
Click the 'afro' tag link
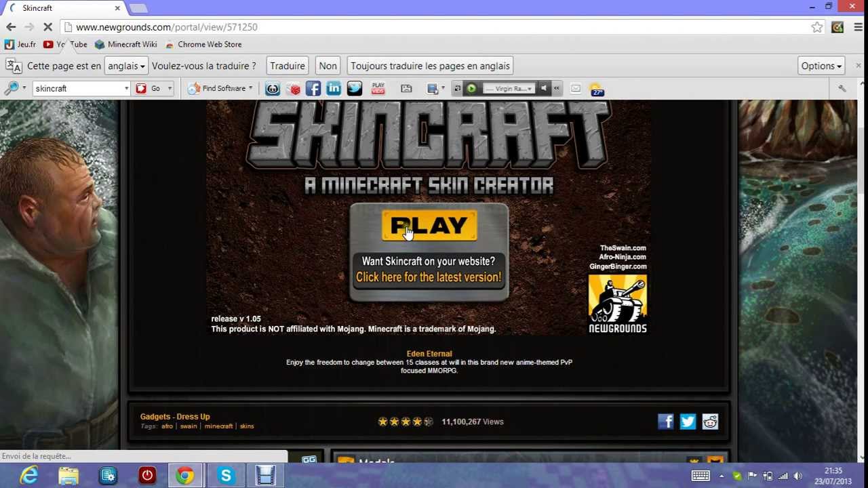[167, 426]
